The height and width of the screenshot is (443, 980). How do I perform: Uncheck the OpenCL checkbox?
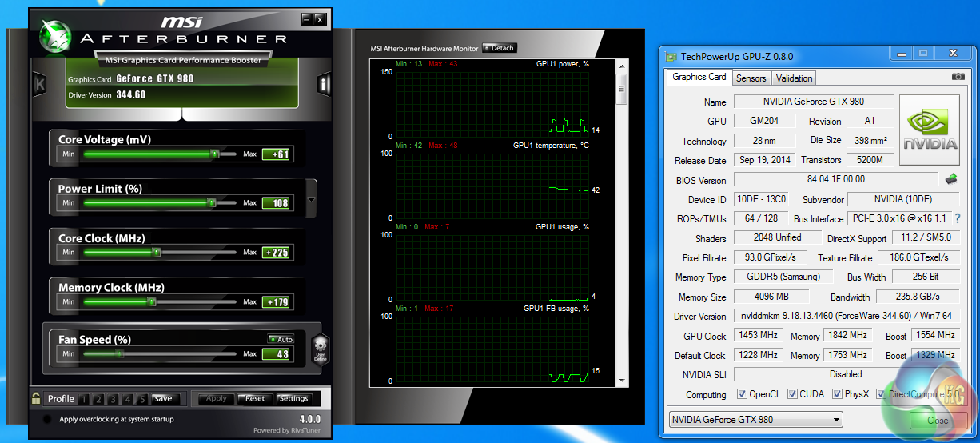coord(741,394)
